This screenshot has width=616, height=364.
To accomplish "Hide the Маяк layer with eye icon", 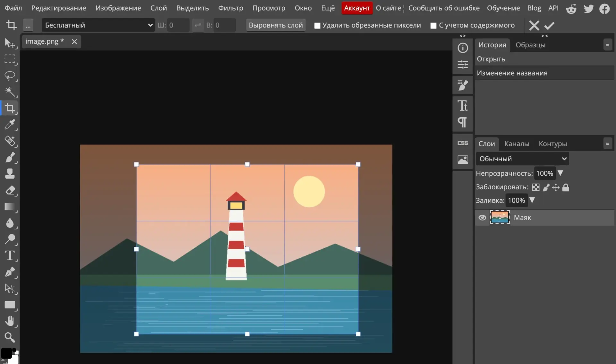I will pos(482,218).
